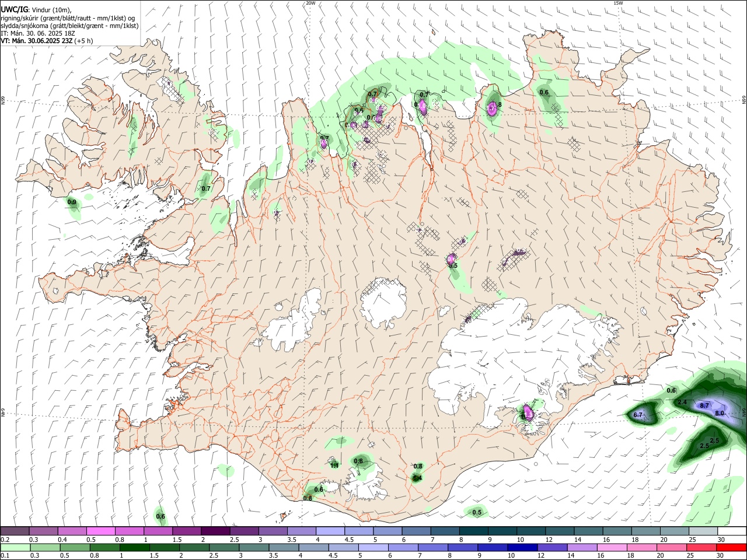Pick the upper legend swatch between 5 and 6

click(x=387, y=531)
